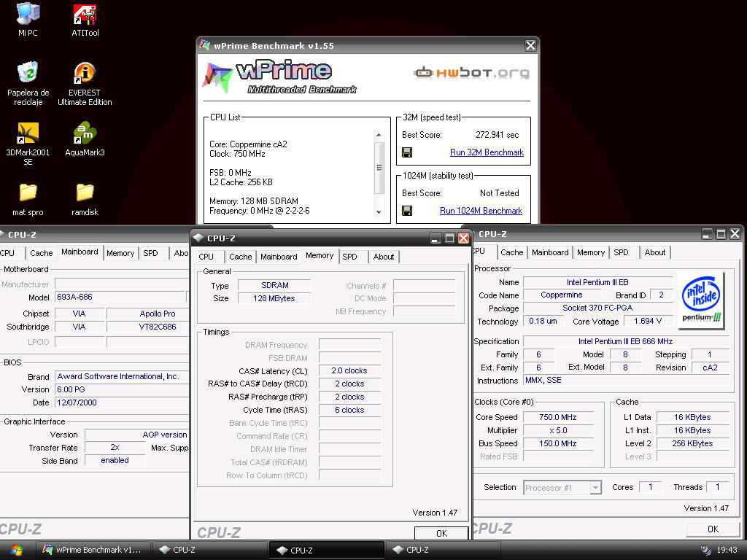Open the Cache tab in right CPU-Z window
Viewport: 747px width, 560px height.
(x=511, y=252)
